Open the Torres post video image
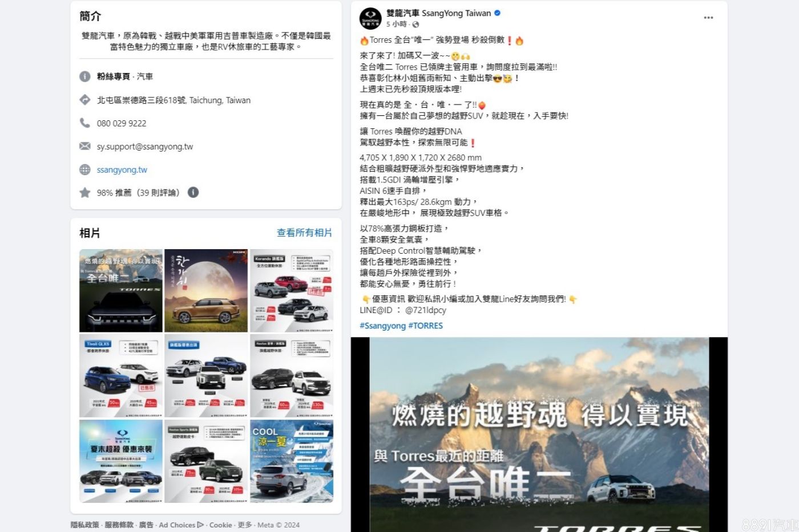799x532 pixels. (x=539, y=434)
